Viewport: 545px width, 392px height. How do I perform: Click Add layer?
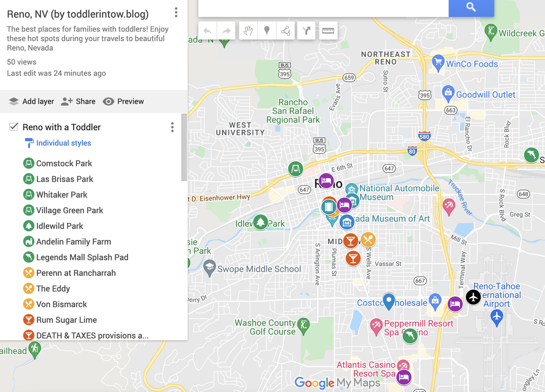coord(31,101)
